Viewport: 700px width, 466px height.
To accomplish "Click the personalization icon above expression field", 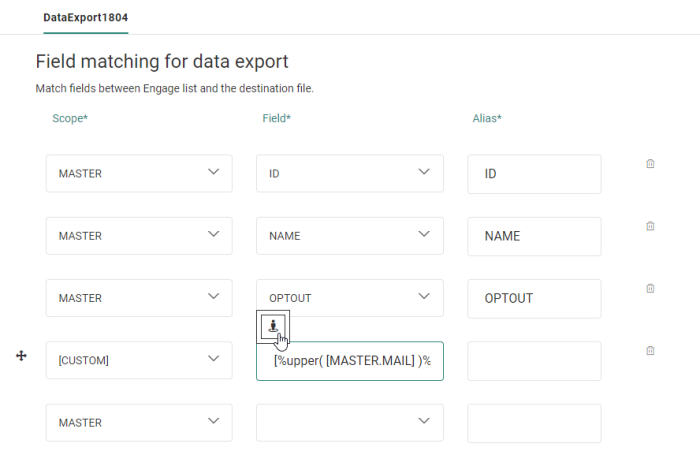I will [x=274, y=326].
